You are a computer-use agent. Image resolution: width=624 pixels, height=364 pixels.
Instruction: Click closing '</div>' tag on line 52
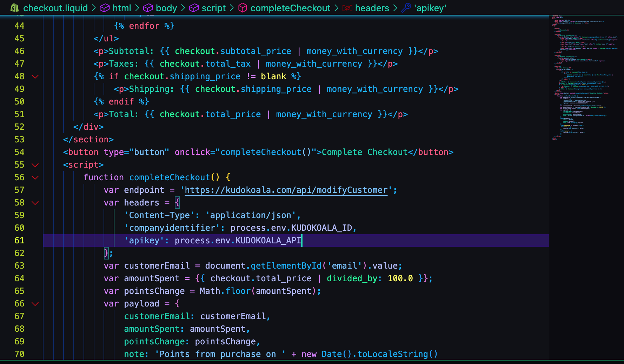(x=88, y=127)
